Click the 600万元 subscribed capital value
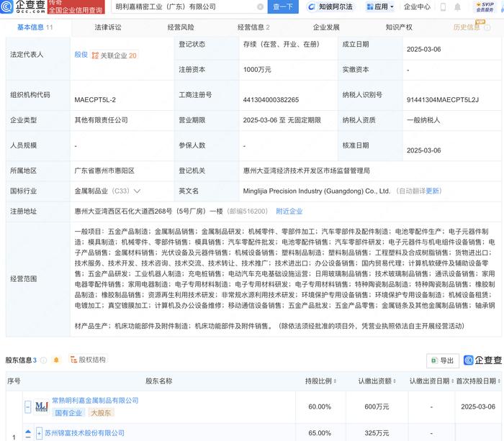 point(377,407)
